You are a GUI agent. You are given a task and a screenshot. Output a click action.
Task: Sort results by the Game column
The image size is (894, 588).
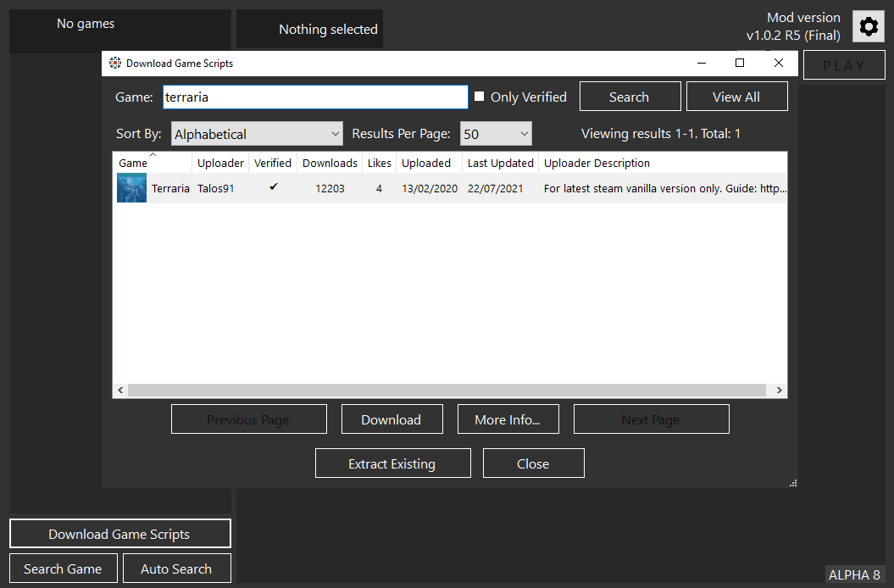pyautogui.click(x=133, y=163)
